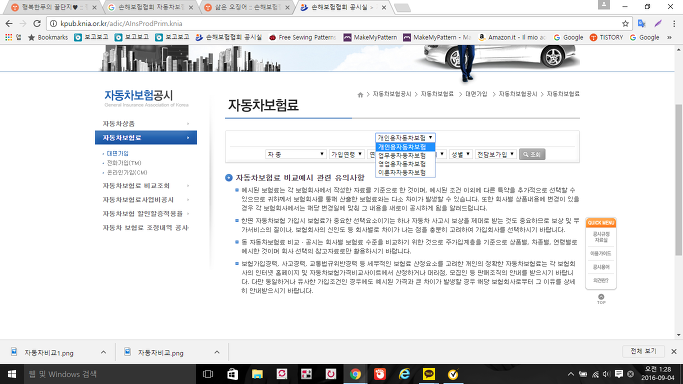Screen dimensions: 683x384
Task: Expand 자동차보험 할인할증적용률 sidebar item
Action: (x=145, y=214)
